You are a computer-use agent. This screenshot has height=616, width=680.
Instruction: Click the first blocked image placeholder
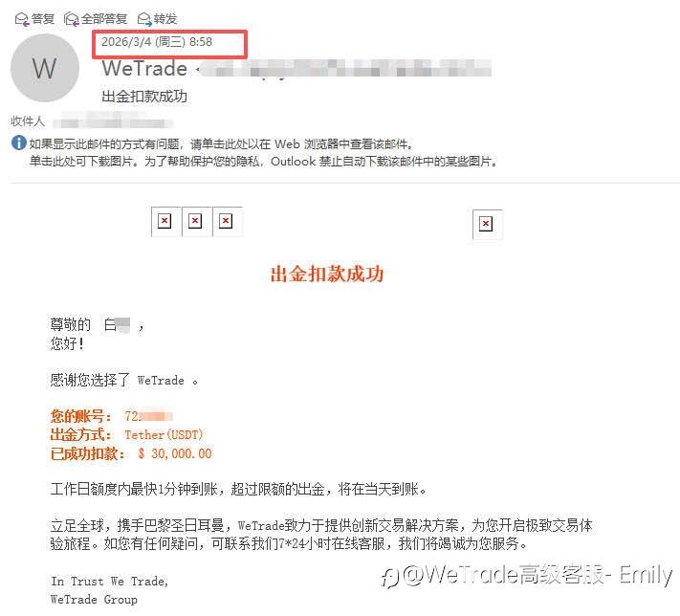tap(165, 221)
